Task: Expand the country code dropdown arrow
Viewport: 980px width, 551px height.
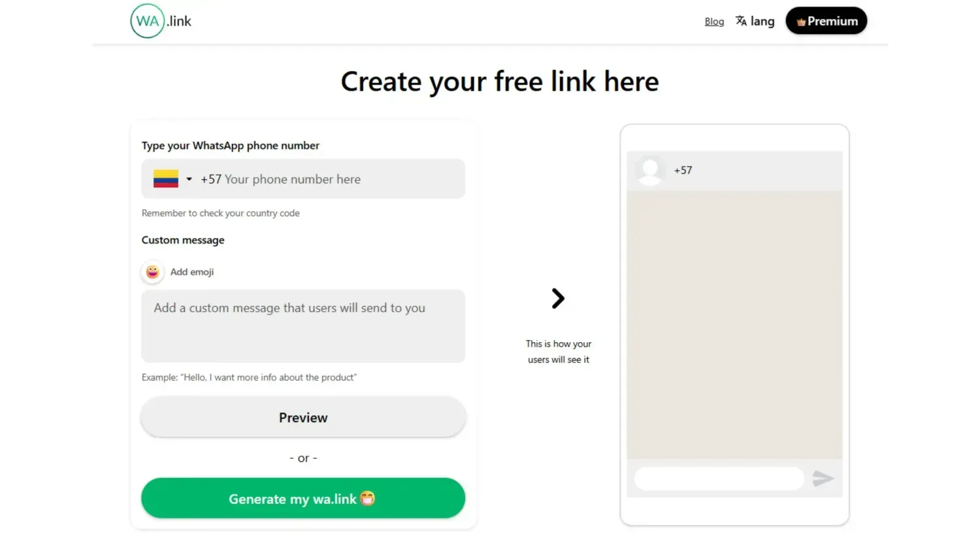Action: coord(189,179)
